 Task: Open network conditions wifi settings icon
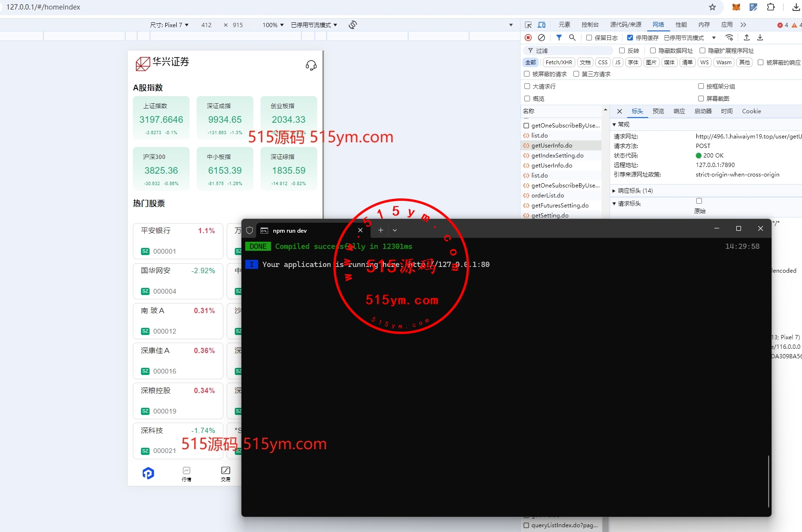click(729, 38)
